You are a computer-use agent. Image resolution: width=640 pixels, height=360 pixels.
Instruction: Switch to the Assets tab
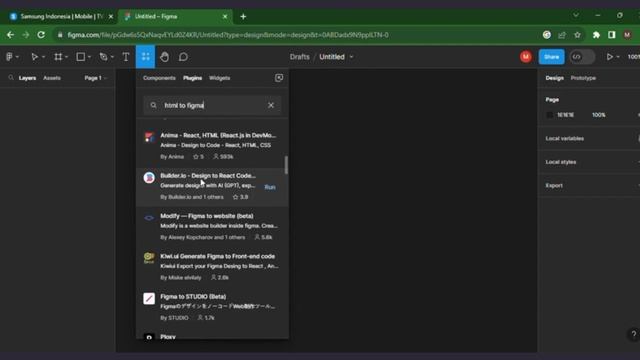click(x=52, y=78)
